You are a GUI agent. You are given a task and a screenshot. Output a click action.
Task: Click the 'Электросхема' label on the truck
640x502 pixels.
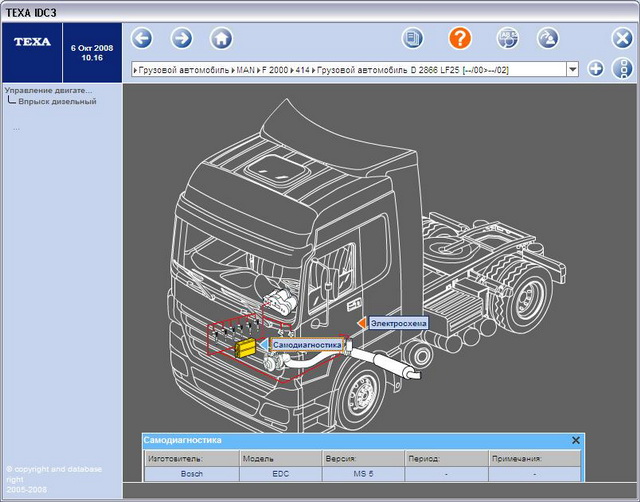tap(398, 323)
